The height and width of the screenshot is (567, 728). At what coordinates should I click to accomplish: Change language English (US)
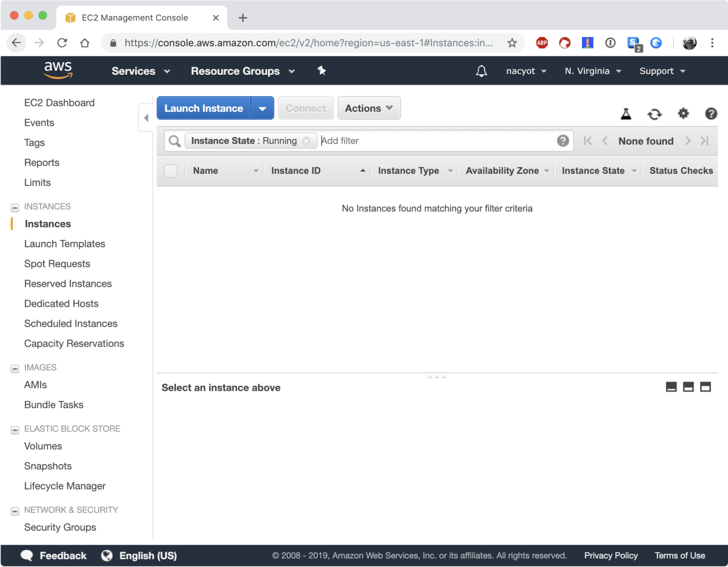[x=148, y=556]
